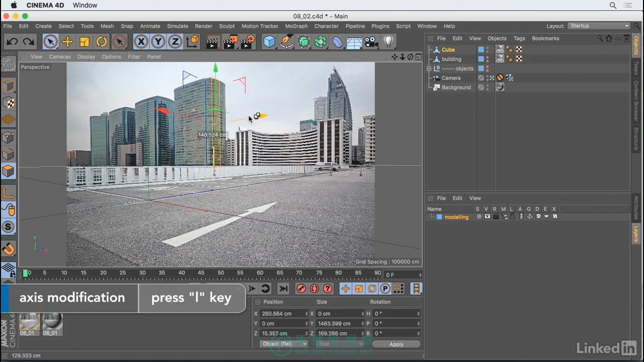644x362 pixels.
Task: Open the Floor environment object icon
Action: click(x=354, y=42)
